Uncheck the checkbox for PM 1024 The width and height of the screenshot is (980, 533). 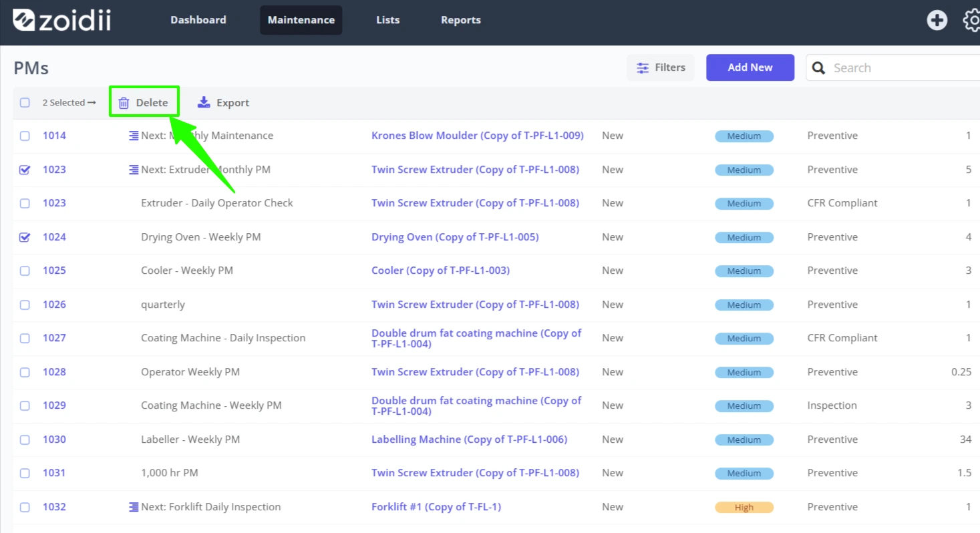[25, 237]
